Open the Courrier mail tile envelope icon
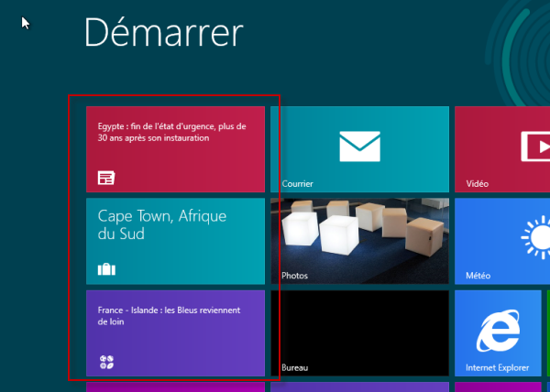Viewport: 550px width, 392px height. point(359,146)
